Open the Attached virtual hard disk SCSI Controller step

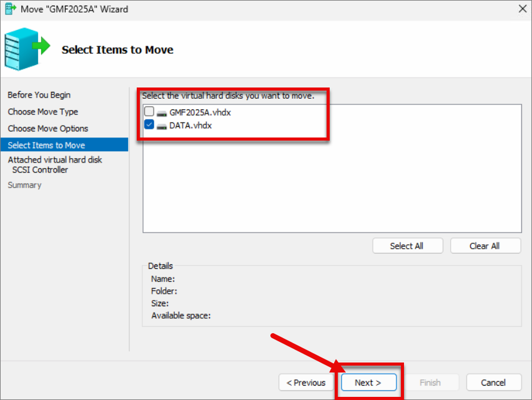tap(54, 164)
